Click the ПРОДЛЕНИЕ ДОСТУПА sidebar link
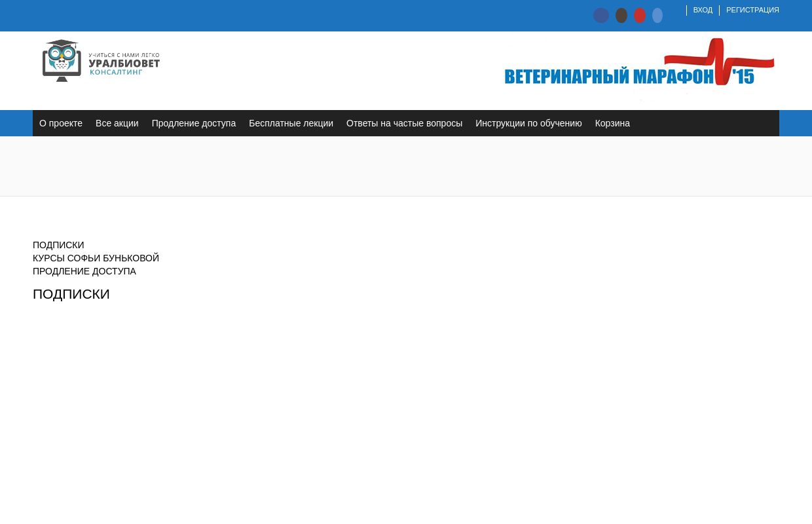Viewport: 812px width, 524px height. coord(84,271)
